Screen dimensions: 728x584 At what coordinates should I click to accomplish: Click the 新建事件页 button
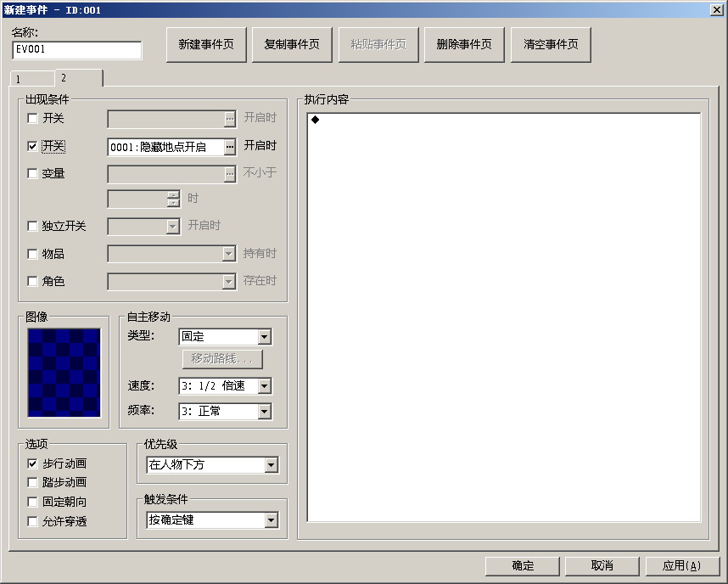(206, 45)
